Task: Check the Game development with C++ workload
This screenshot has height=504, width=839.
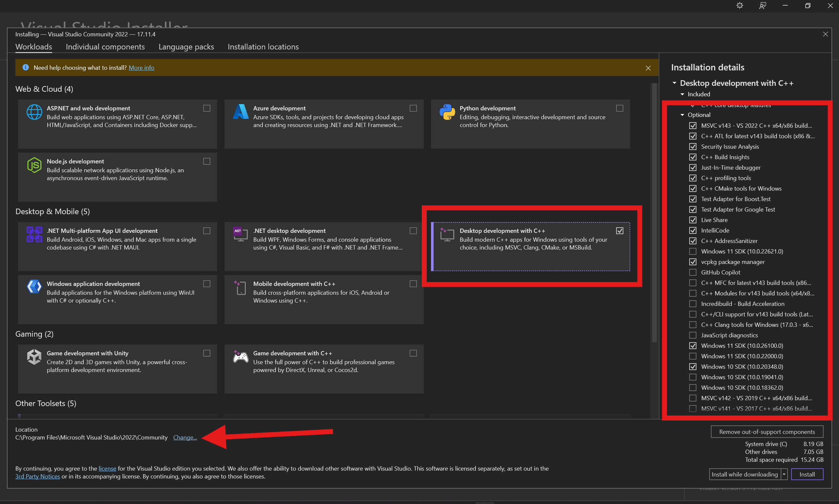Action: pos(413,353)
